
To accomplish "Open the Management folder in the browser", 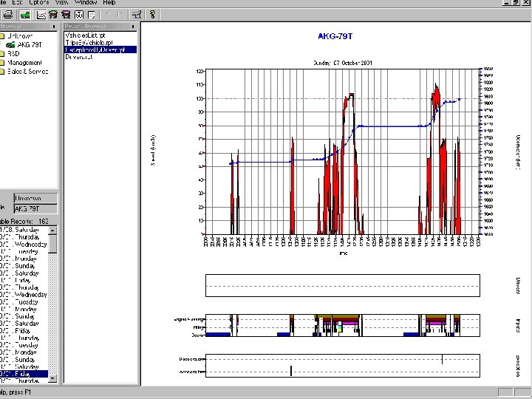I will coord(26,63).
